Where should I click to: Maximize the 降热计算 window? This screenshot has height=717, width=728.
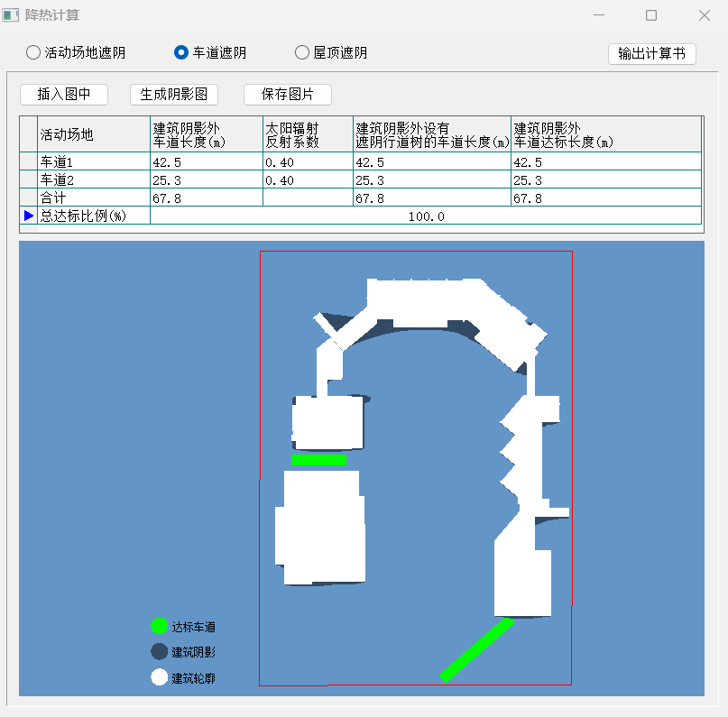tap(651, 15)
